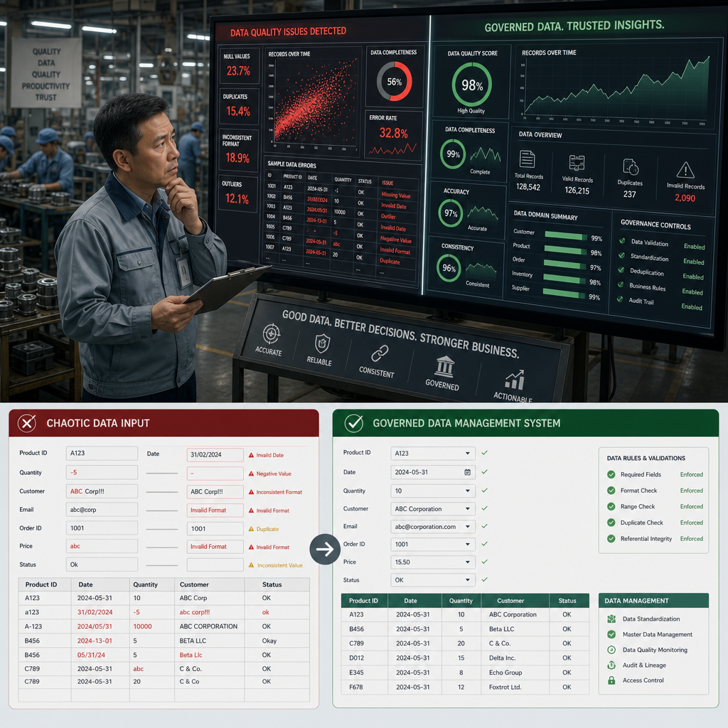The height and width of the screenshot is (728, 728).
Task: Click the chaotic Email field showing abc@corp
Action: (x=102, y=509)
